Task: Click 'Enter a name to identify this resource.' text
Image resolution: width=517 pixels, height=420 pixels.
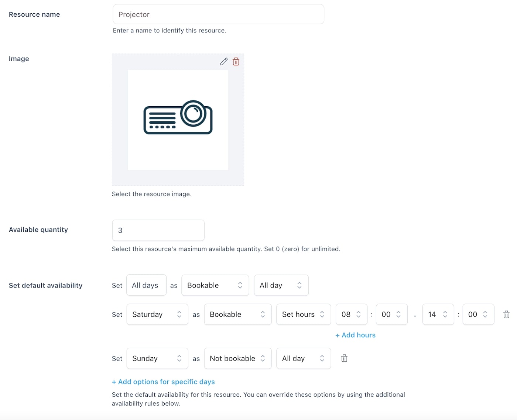Action: pyautogui.click(x=170, y=31)
